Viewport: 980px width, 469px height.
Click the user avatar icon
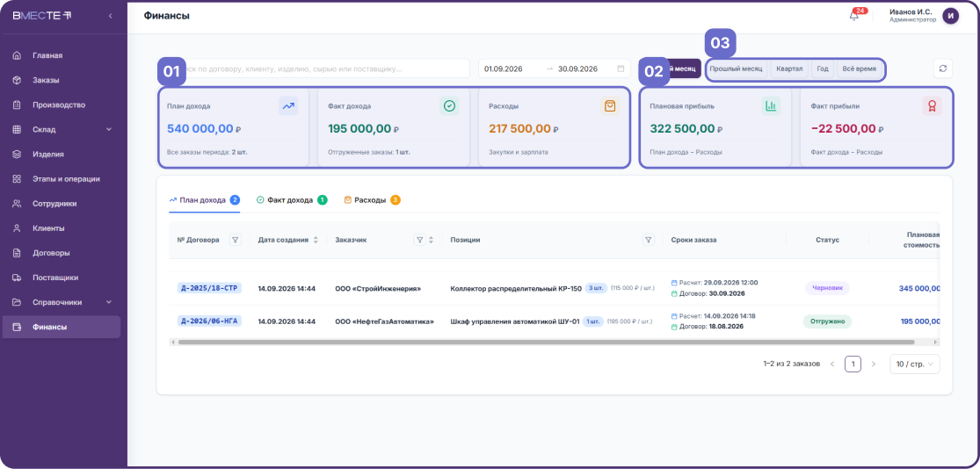click(x=951, y=16)
